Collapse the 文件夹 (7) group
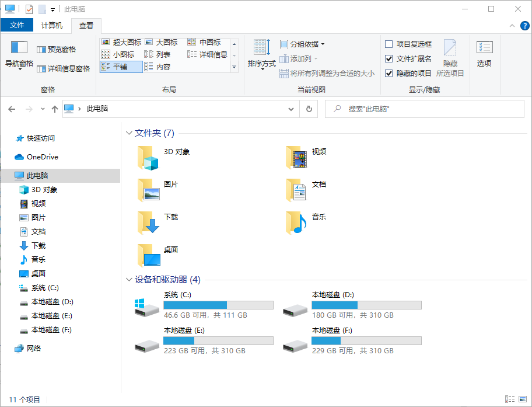This screenshot has height=407, width=532. (x=129, y=133)
